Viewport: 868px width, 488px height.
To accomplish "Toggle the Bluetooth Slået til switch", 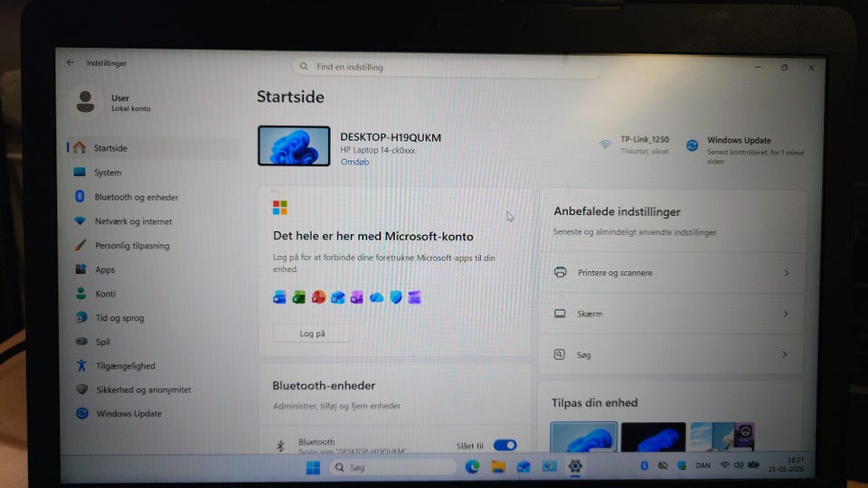I will [505, 446].
